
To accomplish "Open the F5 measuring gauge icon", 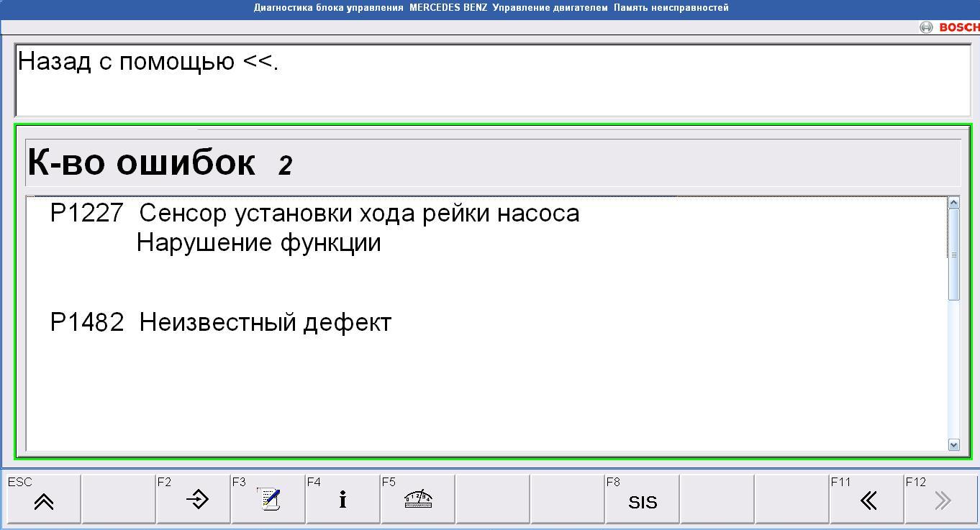I will 418,499.
